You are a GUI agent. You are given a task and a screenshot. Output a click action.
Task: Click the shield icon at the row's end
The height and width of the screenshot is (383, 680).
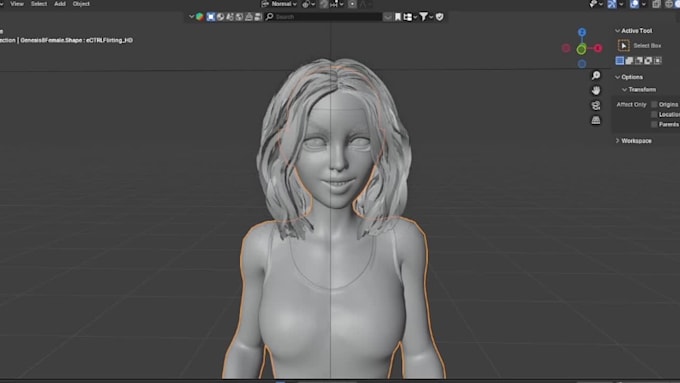click(x=439, y=16)
